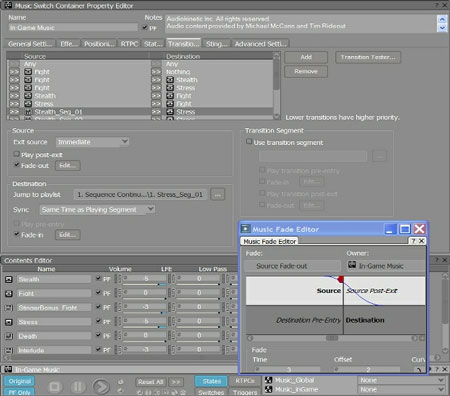
Task: Click the Stress container icon in Contents Editor
Action: tap(9, 322)
